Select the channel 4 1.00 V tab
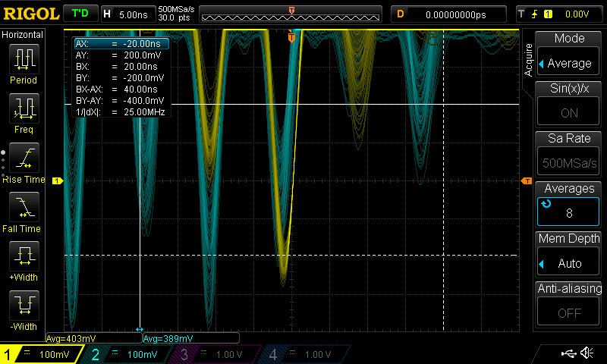The width and height of the screenshot is (607, 364). pyautogui.click(x=306, y=354)
